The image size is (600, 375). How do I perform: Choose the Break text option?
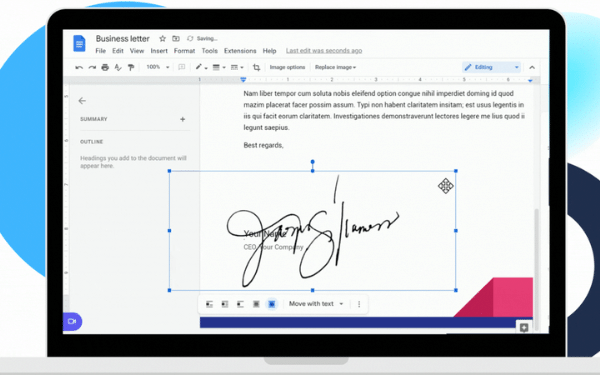click(x=240, y=304)
